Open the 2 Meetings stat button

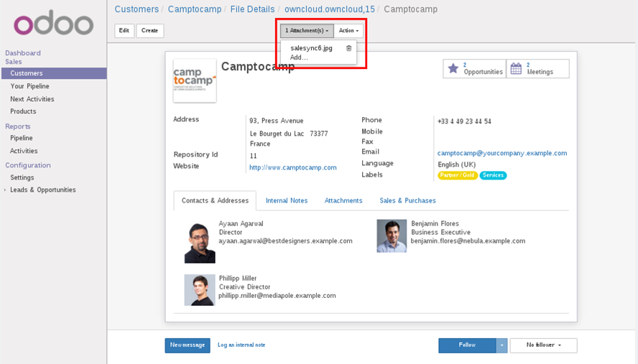[538, 68]
